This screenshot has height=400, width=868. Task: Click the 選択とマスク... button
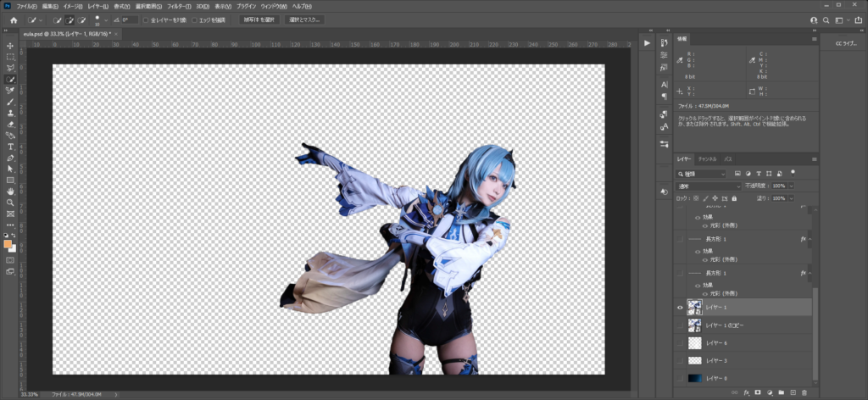tap(304, 20)
